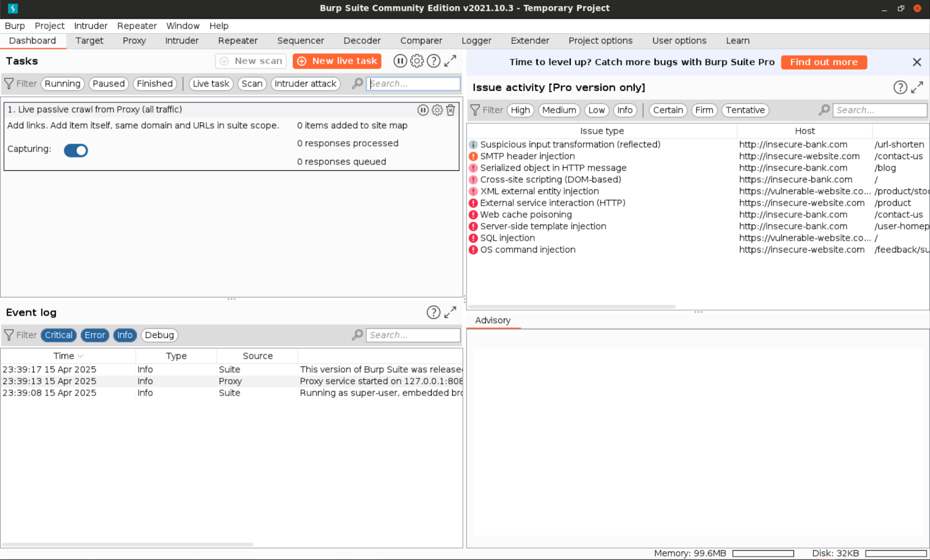Select the OS command injection severity icon
This screenshot has width=930, height=560.
point(473,250)
